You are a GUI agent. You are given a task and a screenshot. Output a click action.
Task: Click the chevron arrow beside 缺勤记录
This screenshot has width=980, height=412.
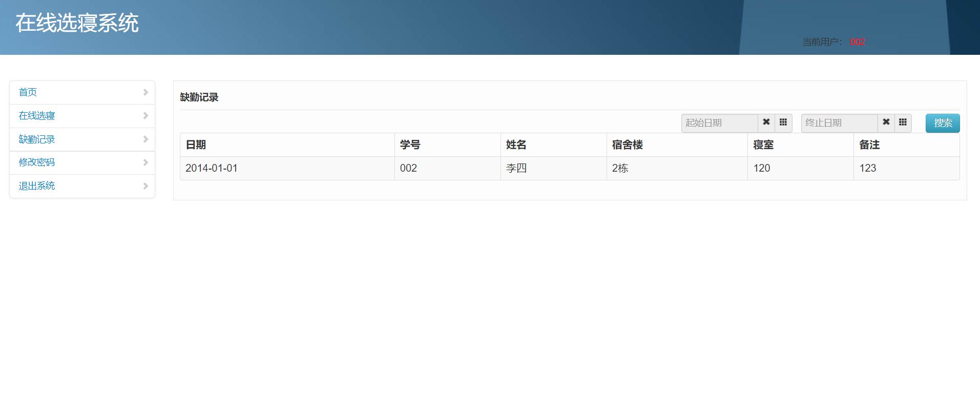[x=145, y=139]
